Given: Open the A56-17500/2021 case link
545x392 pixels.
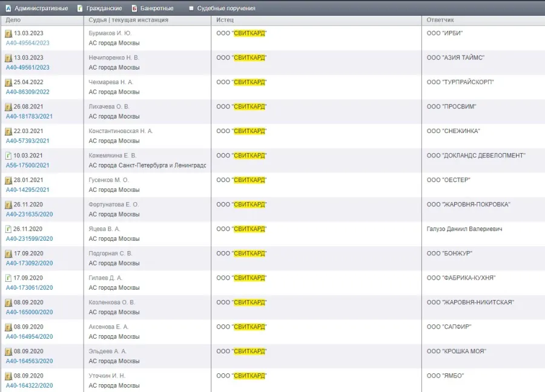Looking at the screenshot, I should click(x=27, y=165).
